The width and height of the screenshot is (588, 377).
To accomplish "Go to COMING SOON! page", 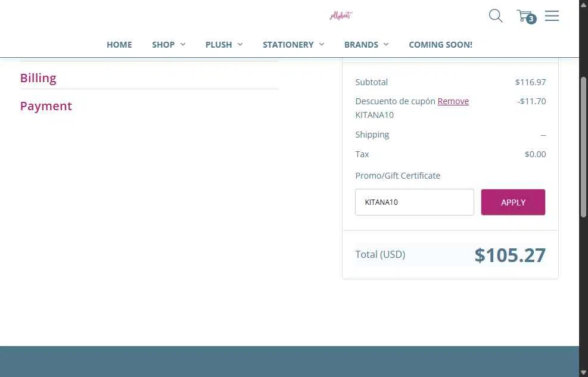I will point(441,45).
